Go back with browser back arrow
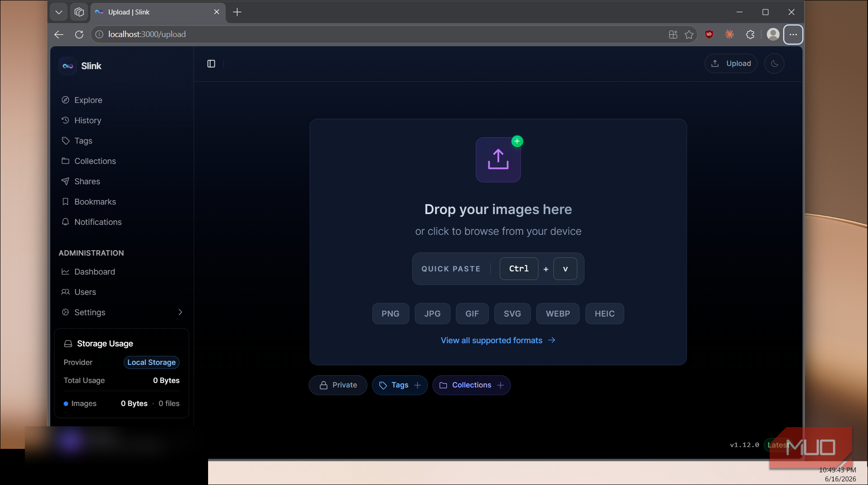This screenshot has height=485, width=868. tap(59, 34)
